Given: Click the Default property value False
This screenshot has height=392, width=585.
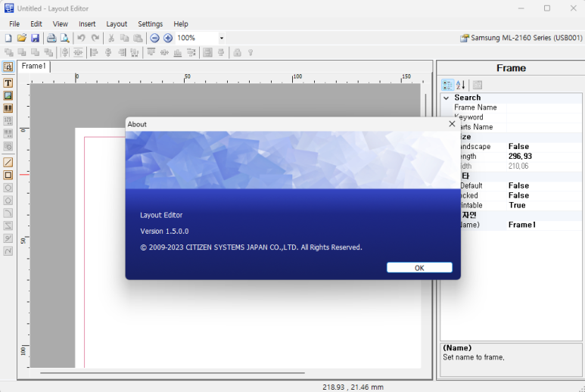Looking at the screenshot, I should pos(518,185).
